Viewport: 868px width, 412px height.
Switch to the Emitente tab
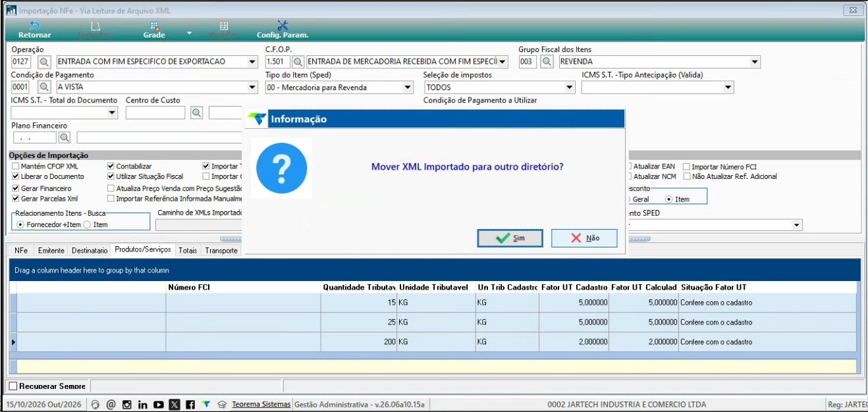click(51, 251)
